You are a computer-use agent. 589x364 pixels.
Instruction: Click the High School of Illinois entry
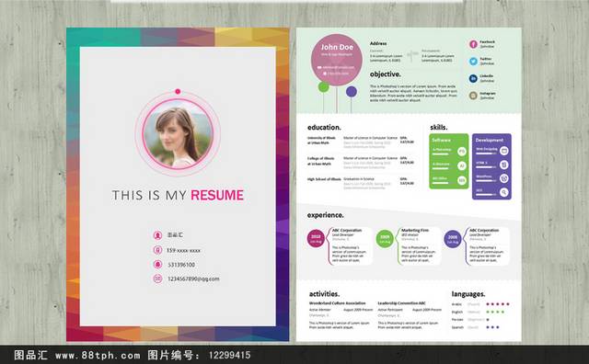point(361,184)
